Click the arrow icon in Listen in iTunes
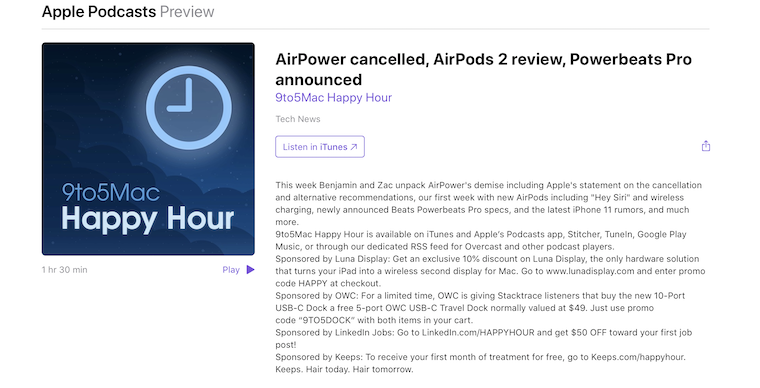760x388 pixels. click(354, 147)
